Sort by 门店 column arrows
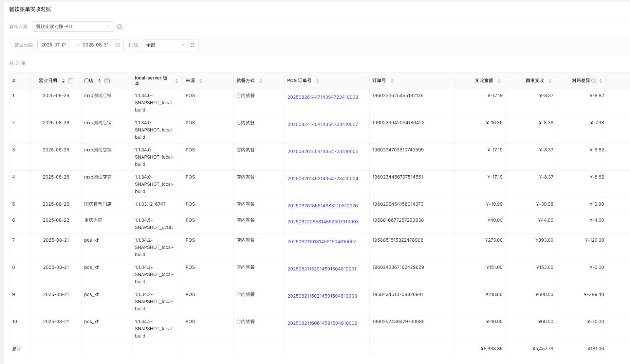The height and width of the screenshot is (364, 630). point(99,81)
